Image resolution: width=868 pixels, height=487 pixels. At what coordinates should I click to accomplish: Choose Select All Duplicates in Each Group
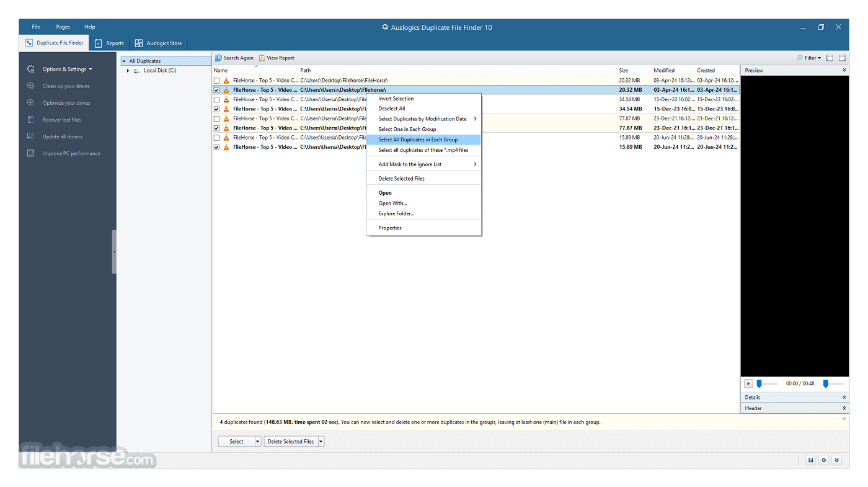tap(424, 140)
